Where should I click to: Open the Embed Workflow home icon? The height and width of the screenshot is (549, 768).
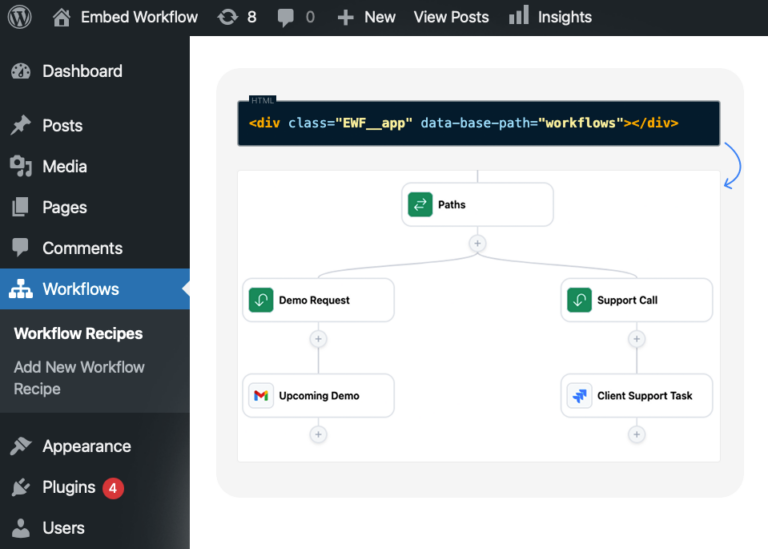(x=61, y=17)
